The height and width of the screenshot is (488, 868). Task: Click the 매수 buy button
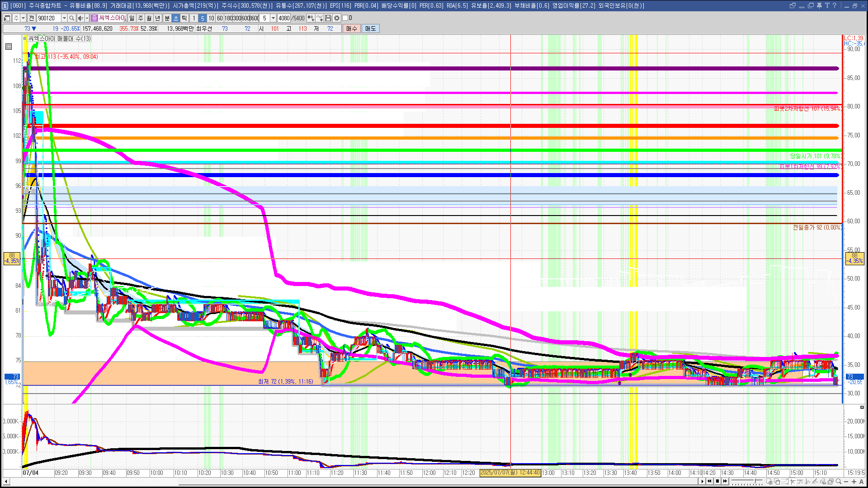coord(352,28)
